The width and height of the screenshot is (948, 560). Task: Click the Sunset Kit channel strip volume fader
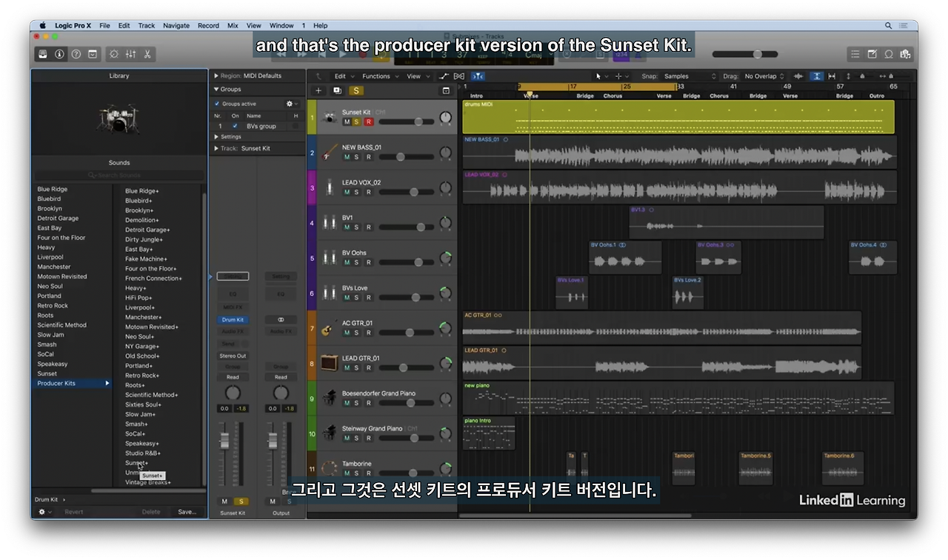(224, 441)
